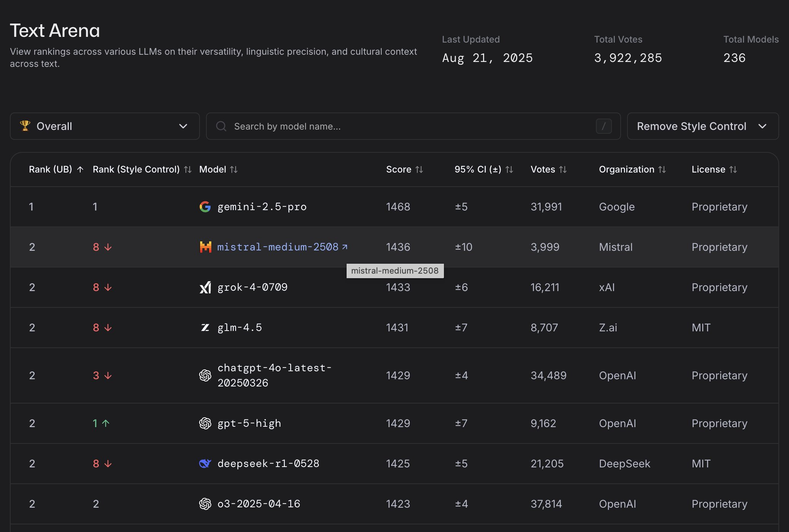Click the Mistral logo icon
The width and height of the screenshot is (789, 532).
205,247
